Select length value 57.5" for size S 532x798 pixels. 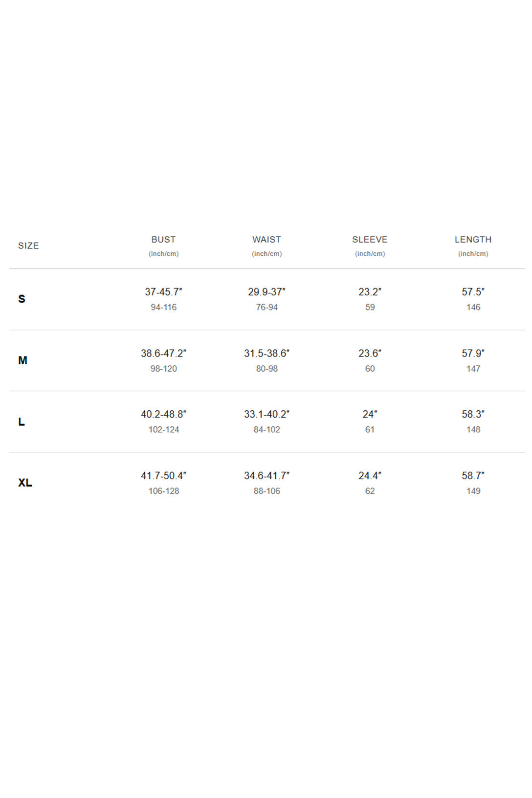pyautogui.click(x=473, y=292)
